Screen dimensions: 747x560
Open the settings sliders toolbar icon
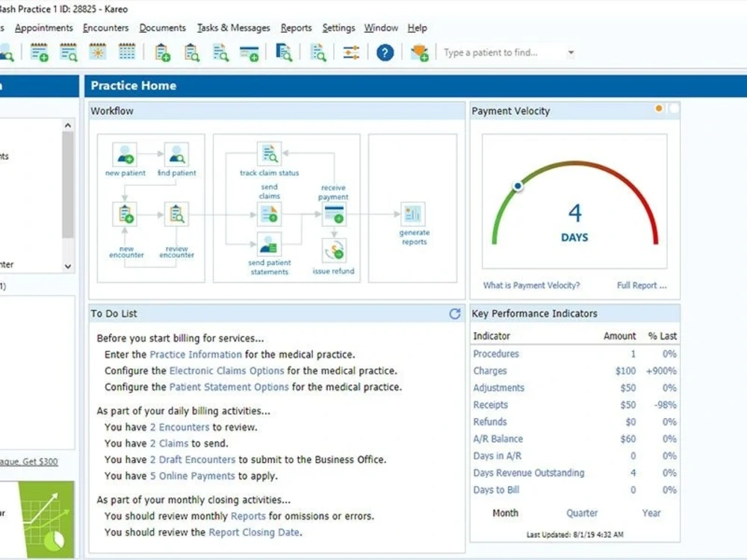pos(351,52)
